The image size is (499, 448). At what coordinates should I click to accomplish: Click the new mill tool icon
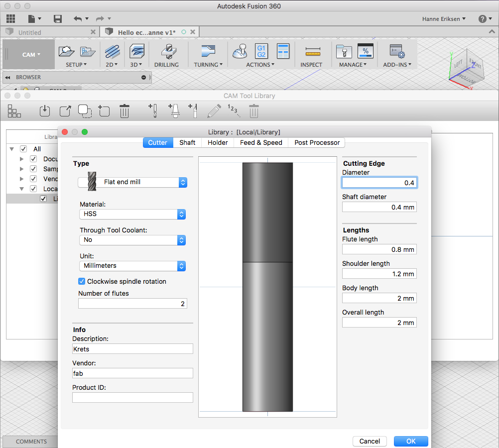[153, 111]
